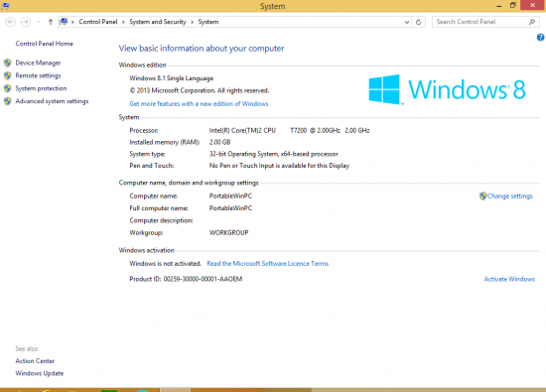Viewport: 546px width, 392px height.
Task: Go up one level with the Up arrow
Action: click(x=51, y=22)
